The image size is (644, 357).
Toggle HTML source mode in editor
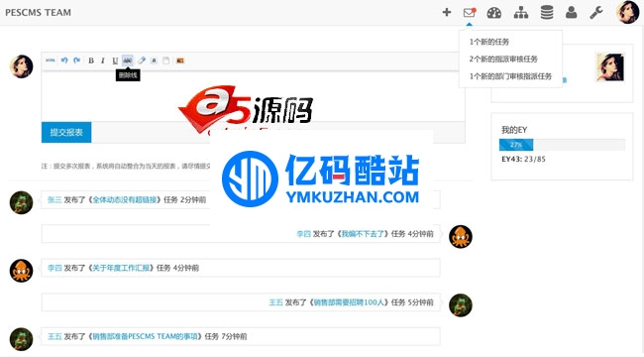click(x=51, y=60)
